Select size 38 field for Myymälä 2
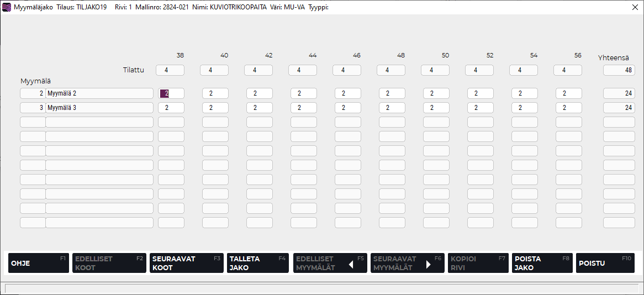 click(x=171, y=93)
